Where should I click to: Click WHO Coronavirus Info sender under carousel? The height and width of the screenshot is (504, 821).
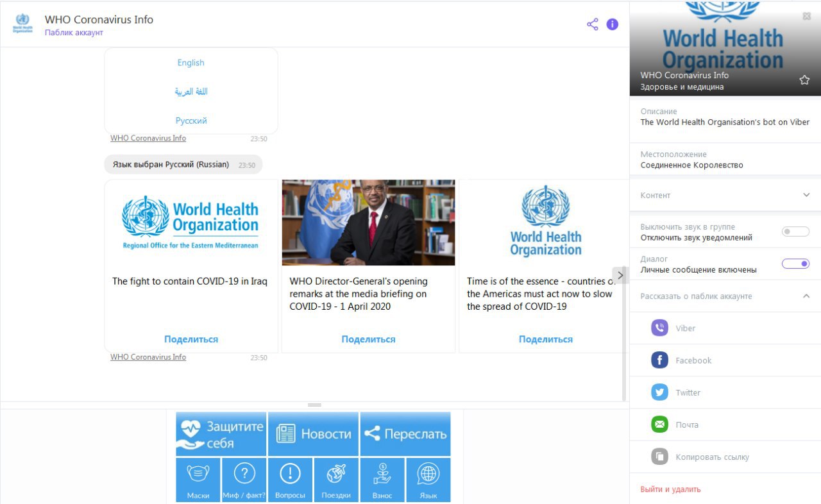point(148,357)
